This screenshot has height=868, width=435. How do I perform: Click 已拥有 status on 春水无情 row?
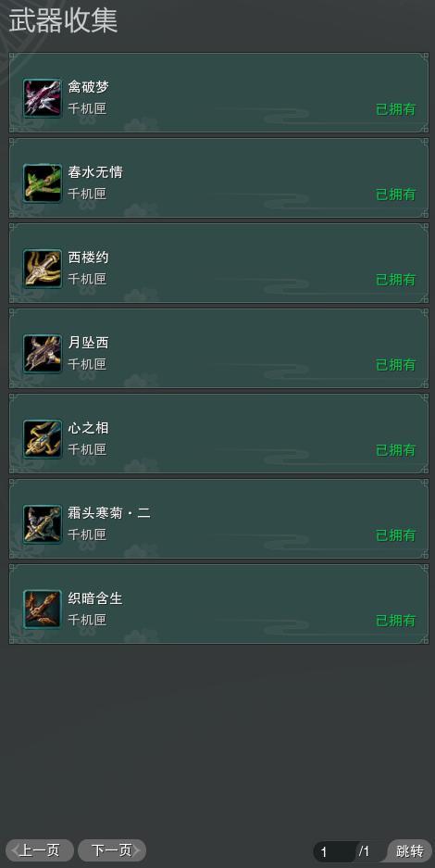click(x=396, y=195)
